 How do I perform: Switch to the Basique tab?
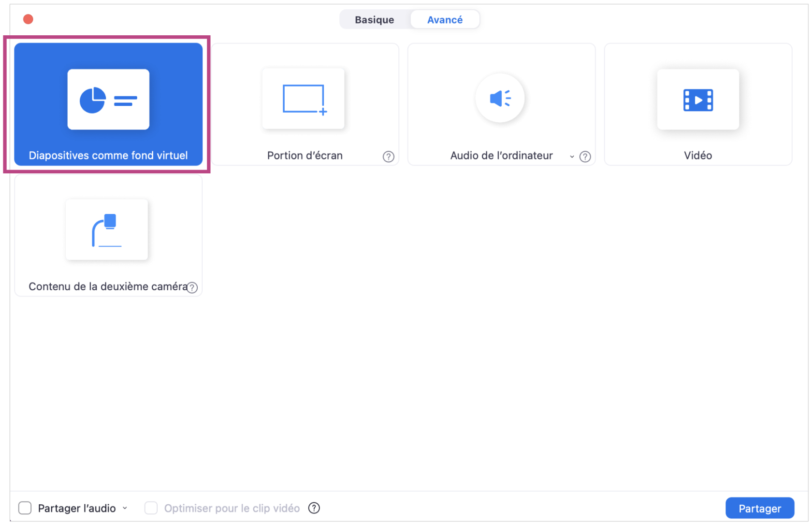(x=375, y=20)
